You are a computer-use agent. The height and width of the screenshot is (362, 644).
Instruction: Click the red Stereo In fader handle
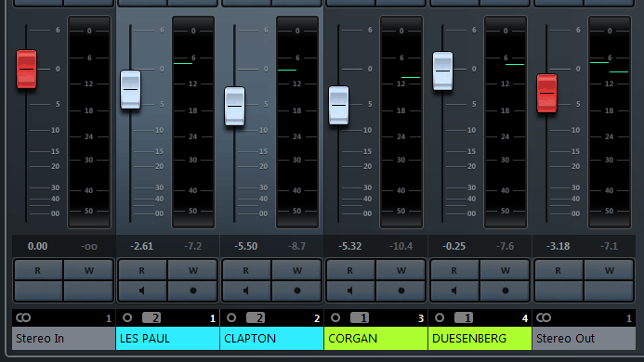coord(27,69)
